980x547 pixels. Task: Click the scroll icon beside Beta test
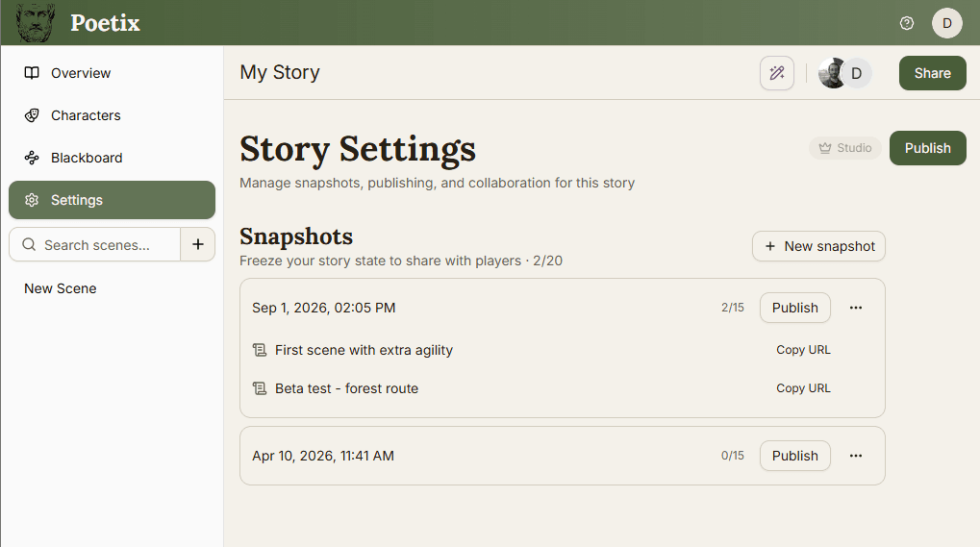(260, 388)
